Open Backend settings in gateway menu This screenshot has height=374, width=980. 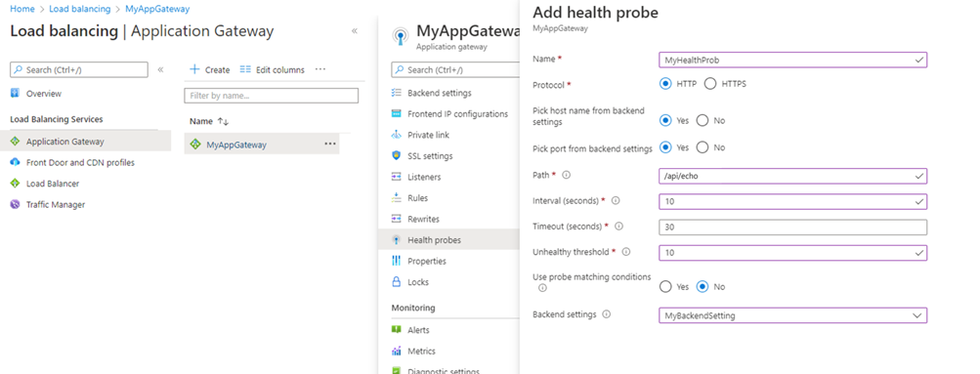(x=440, y=93)
